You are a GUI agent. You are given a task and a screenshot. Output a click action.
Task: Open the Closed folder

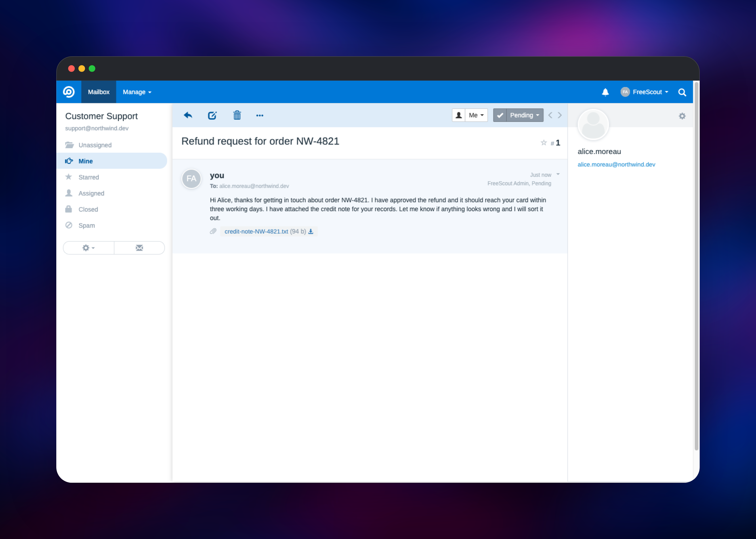(x=112, y=210)
